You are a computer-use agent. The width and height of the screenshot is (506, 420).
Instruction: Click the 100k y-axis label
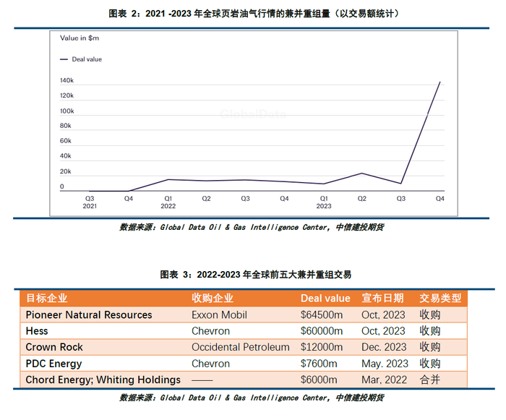pyautogui.click(x=67, y=111)
